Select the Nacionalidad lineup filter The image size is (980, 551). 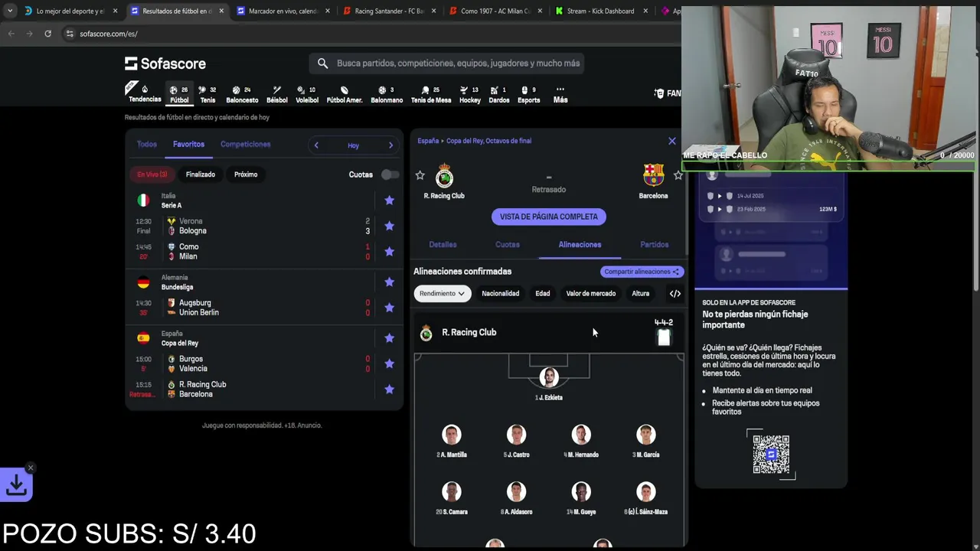(500, 293)
